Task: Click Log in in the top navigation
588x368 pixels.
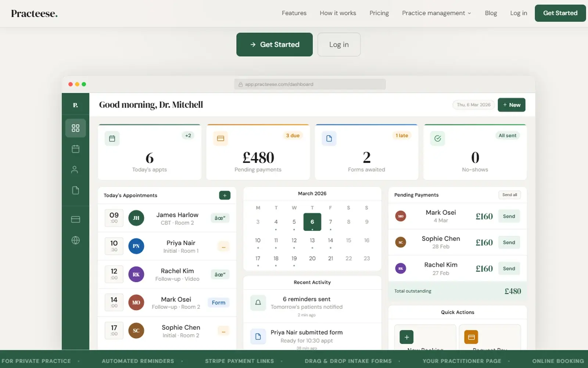Action: point(519,13)
